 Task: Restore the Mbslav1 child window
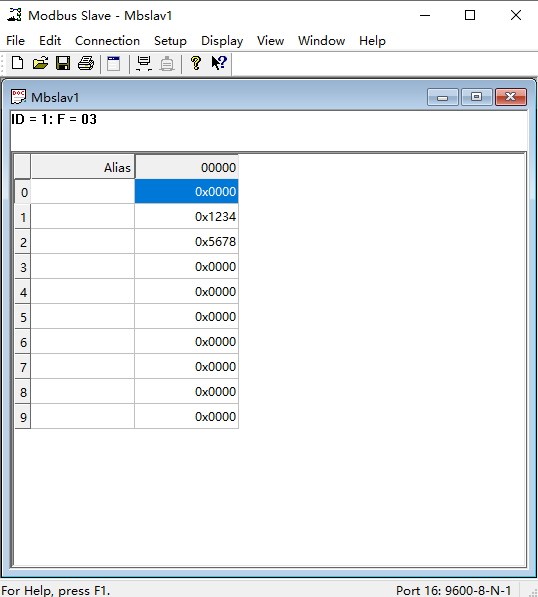(476, 97)
